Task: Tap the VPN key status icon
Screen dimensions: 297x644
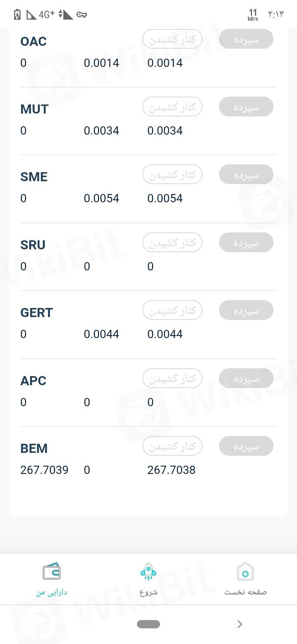Action: pos(82,15)
